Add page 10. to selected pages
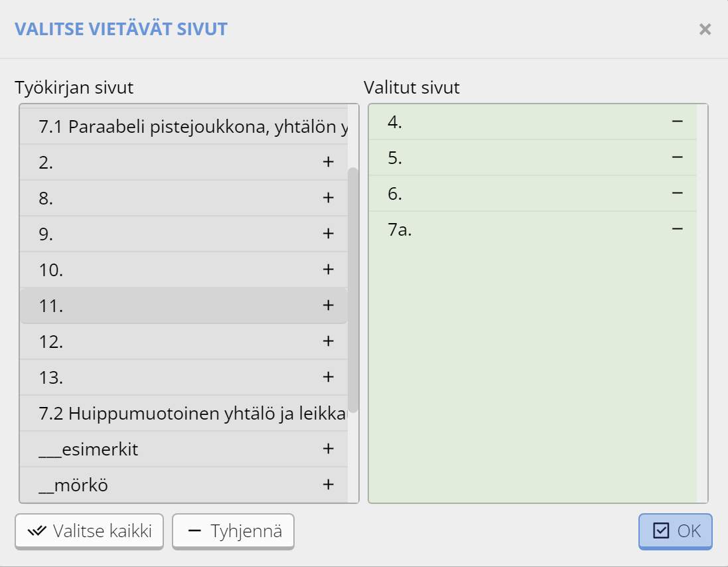The width and height of the screenshot is (728, 567). click(328, 270)
